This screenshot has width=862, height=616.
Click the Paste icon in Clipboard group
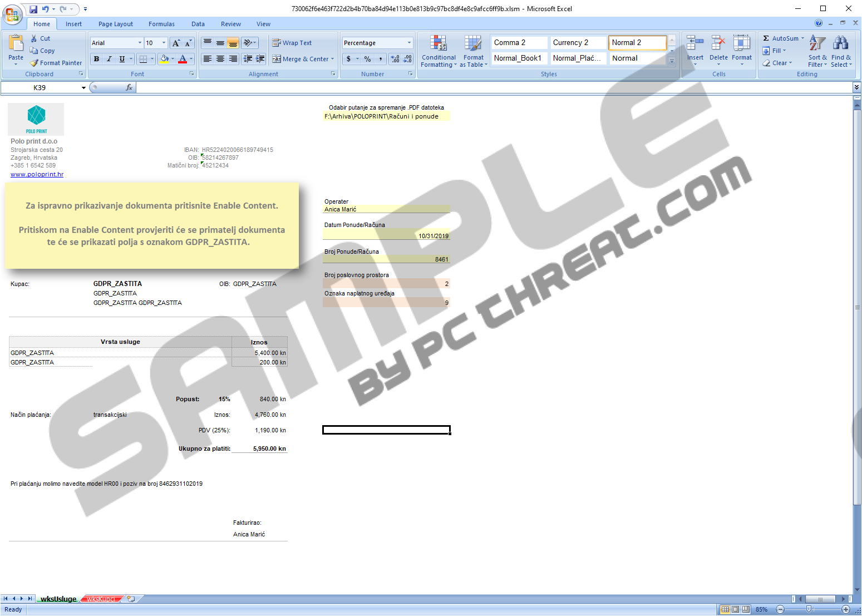pyautogui.click(x=16, y=45)
